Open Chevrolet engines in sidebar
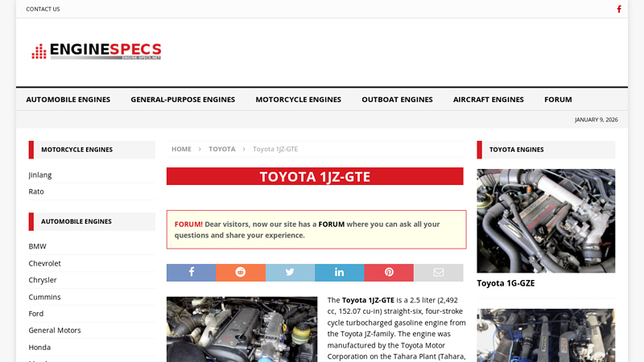Image resolution: width=644 pixels, height=362 pixels. [44, 263]
